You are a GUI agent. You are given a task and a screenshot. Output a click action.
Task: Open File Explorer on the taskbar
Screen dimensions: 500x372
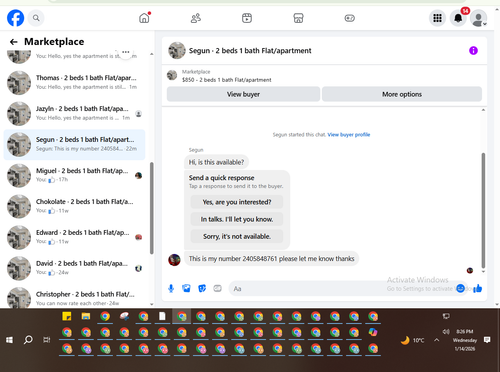tap(86, 316)
